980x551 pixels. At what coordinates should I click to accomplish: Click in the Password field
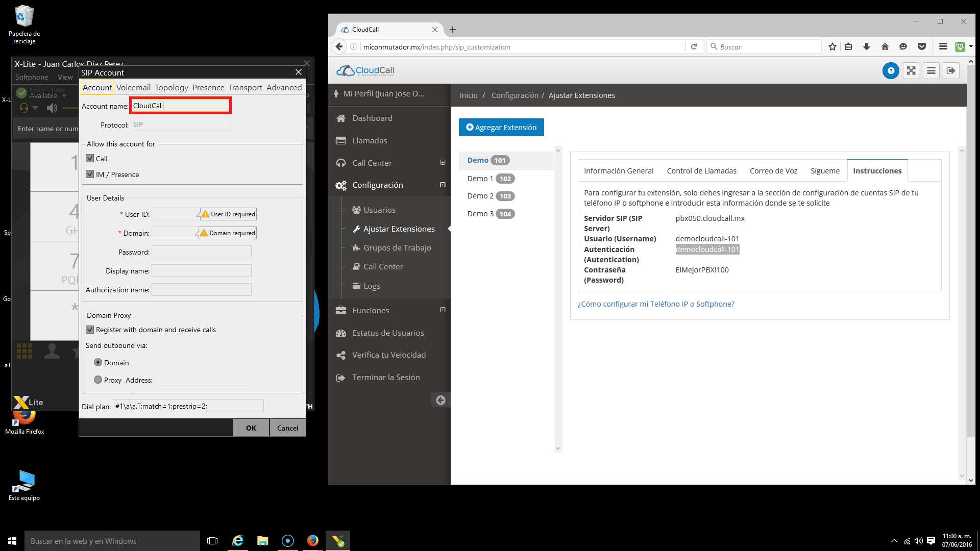[x=202, y=252]
